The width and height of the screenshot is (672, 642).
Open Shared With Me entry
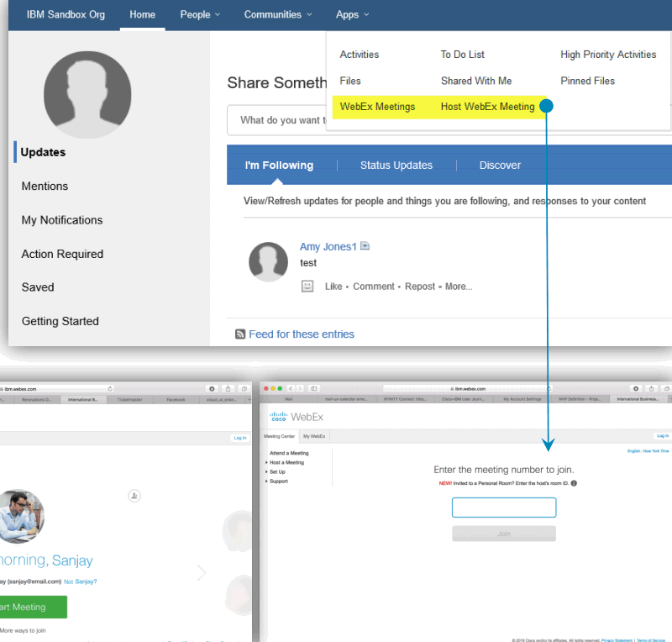(x=476, y=81)
